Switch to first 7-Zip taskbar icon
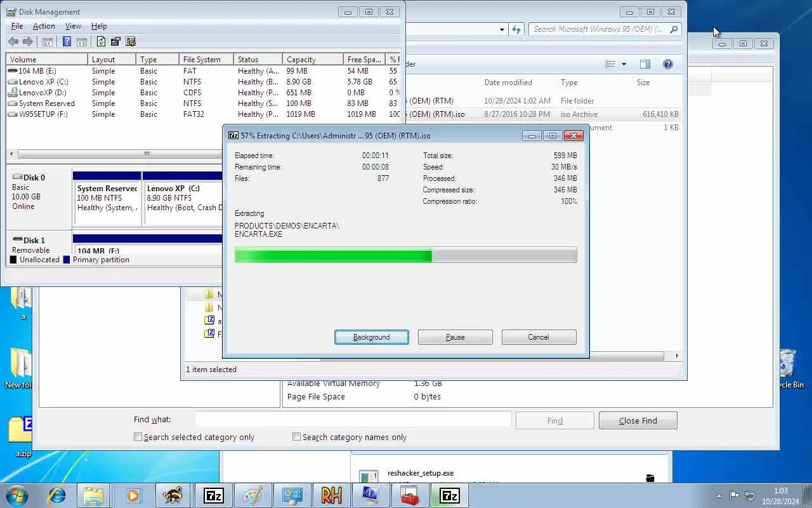The height and width of the screenshot is (508, 812). click(x=213, y=495)
